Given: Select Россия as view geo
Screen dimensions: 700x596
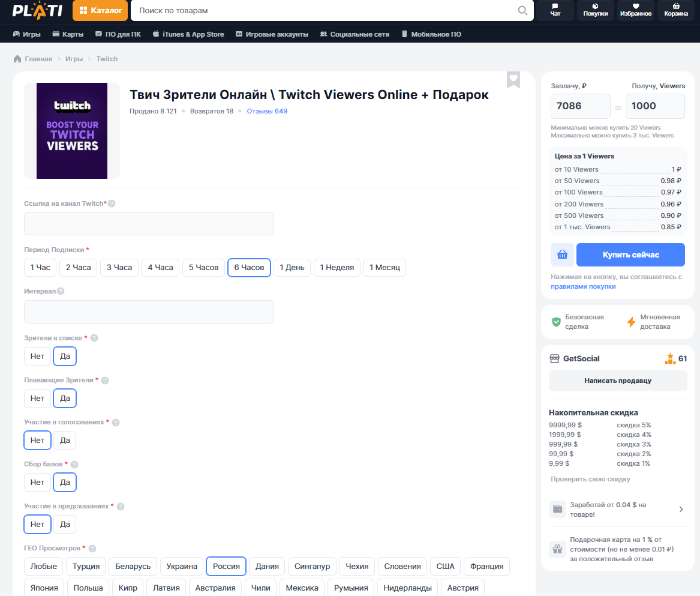Looking at the screenshot, I should pos(226,567).
